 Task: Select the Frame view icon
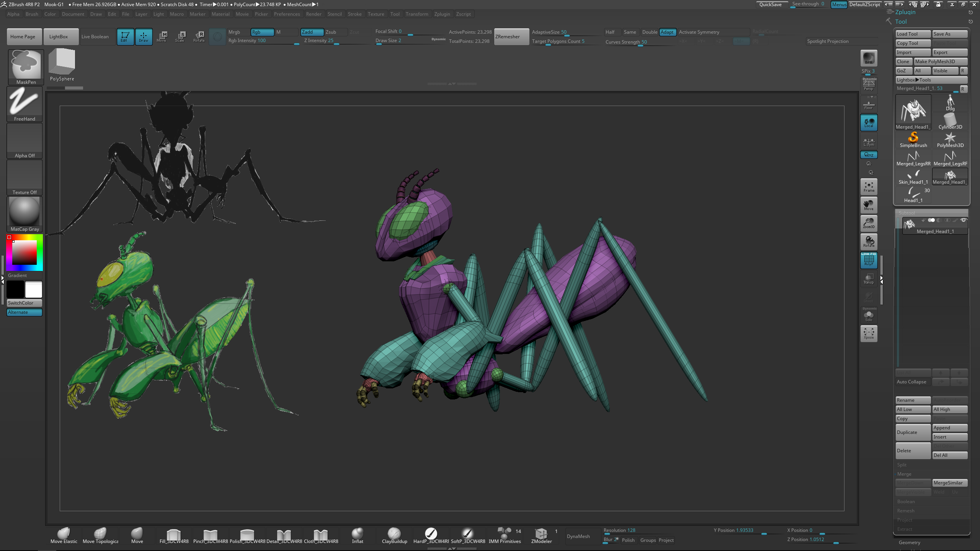tap(869, 186)
